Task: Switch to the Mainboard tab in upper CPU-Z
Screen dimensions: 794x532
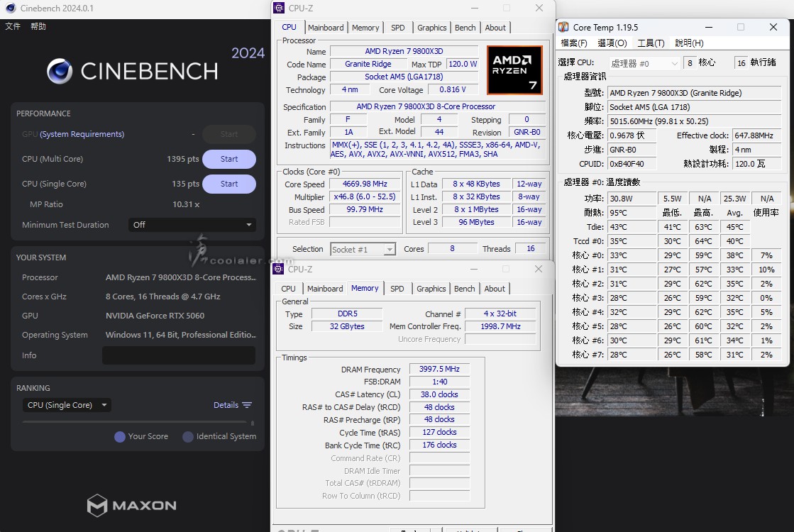Action: point(326,28)
